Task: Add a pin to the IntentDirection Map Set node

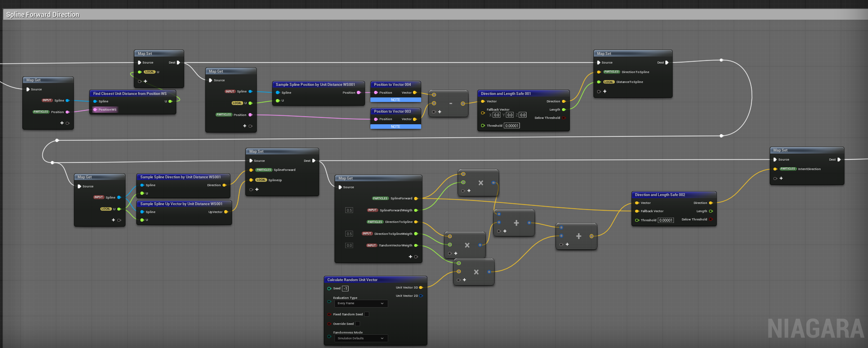Action: tap(781, 178)
